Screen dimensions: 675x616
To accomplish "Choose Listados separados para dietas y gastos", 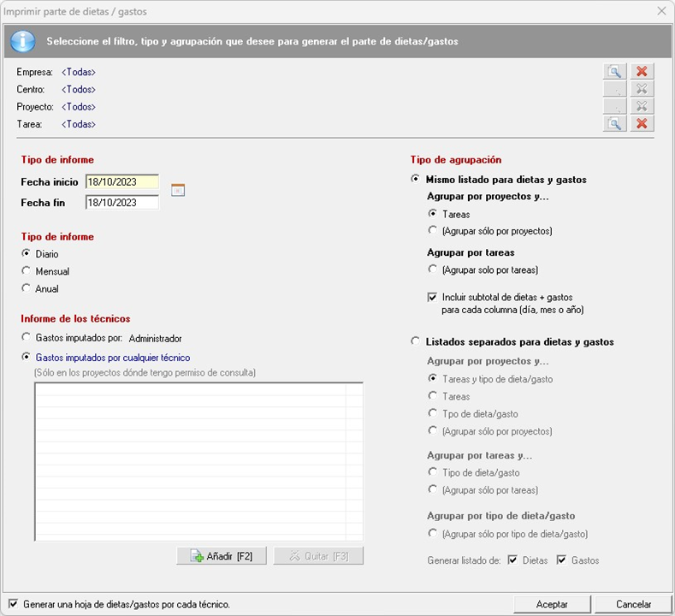I will point(416,341).
